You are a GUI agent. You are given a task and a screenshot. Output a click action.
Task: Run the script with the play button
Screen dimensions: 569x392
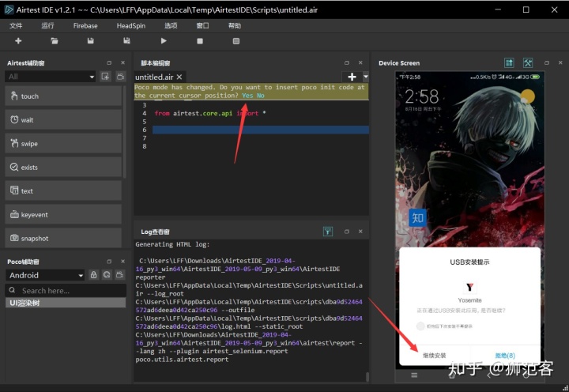coord(164,41)
